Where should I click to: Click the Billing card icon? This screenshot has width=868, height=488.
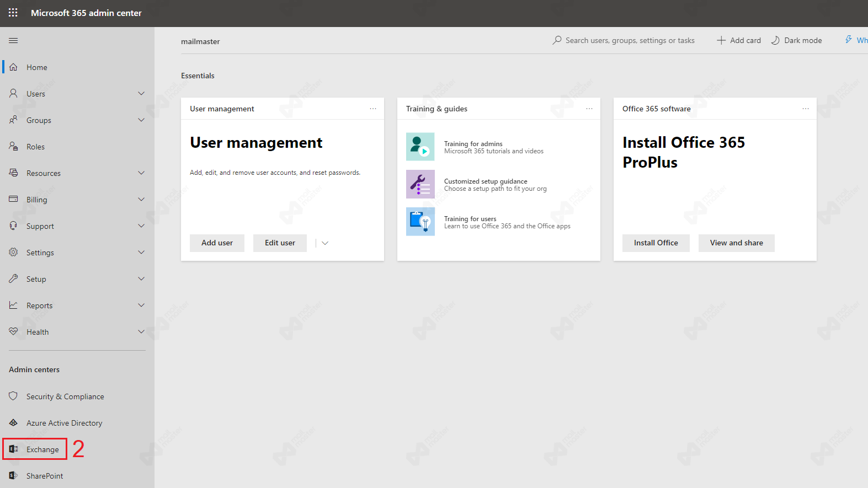[13, 199]
